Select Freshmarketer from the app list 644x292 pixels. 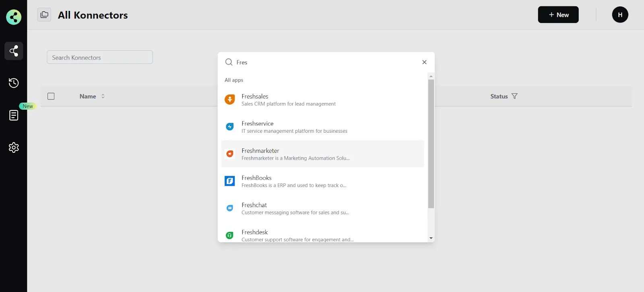tap(322, 154)
